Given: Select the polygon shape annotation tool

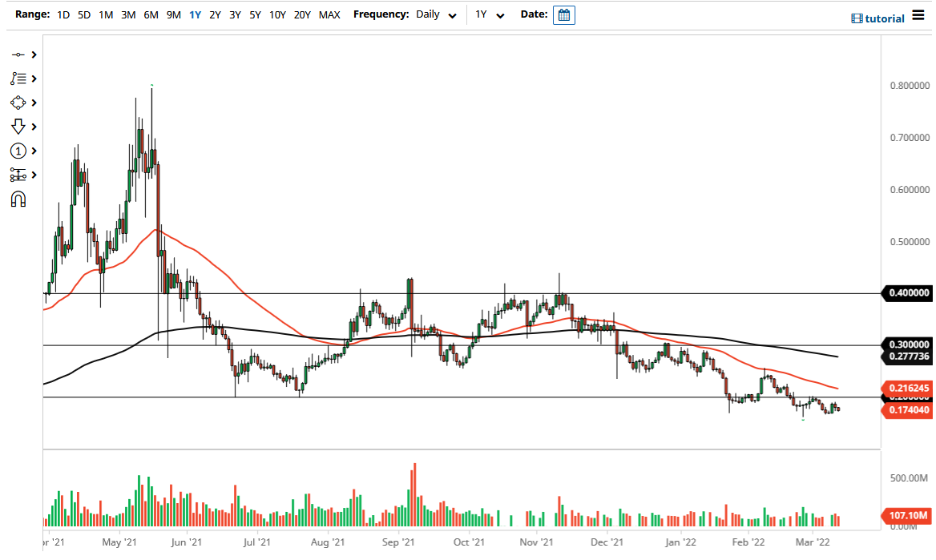Looking at the screenshot, I should pos(20,103).
